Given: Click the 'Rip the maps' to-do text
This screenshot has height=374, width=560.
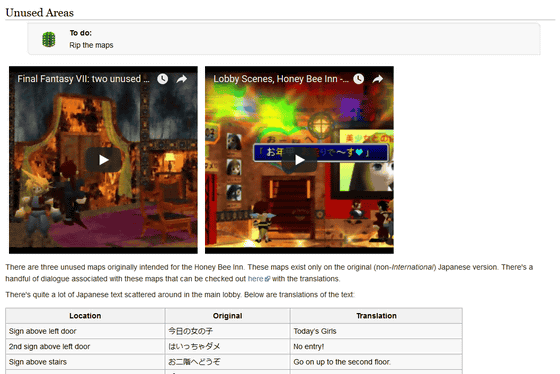Looking at the screenshot, I should coord(91,45).
